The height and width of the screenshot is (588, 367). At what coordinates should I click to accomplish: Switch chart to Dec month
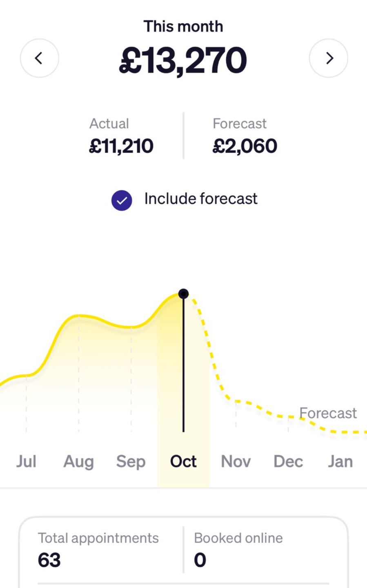pyautogui.click(x=288, y=461)
